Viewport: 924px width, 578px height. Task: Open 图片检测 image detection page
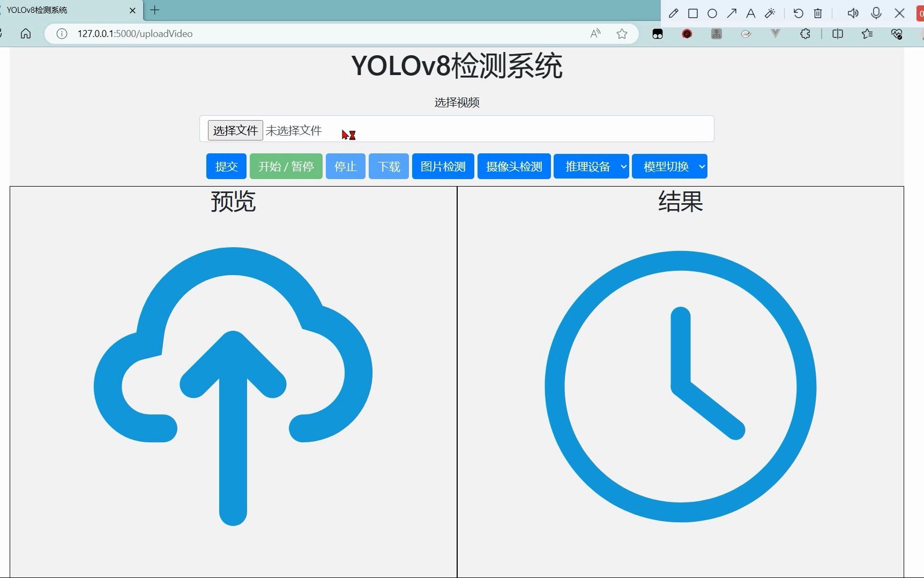(443, 166)
